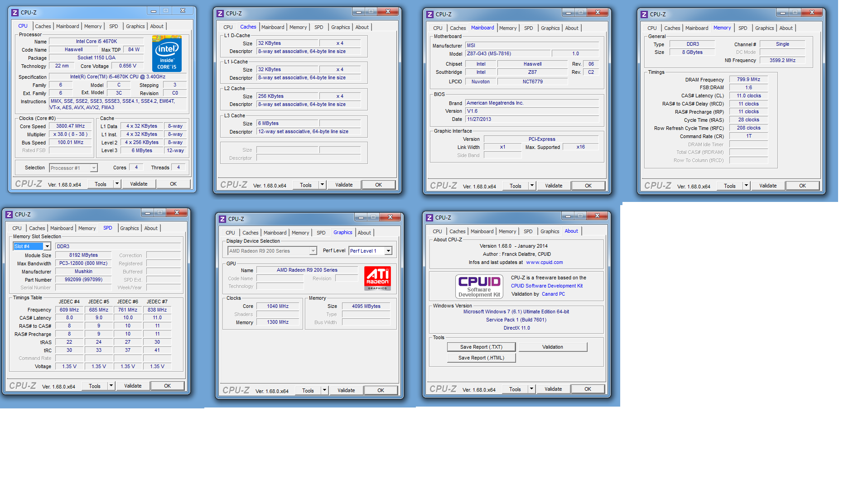
Task: Expand the Tools arrow in the Display Device Selection window
Action: (324, 390)
